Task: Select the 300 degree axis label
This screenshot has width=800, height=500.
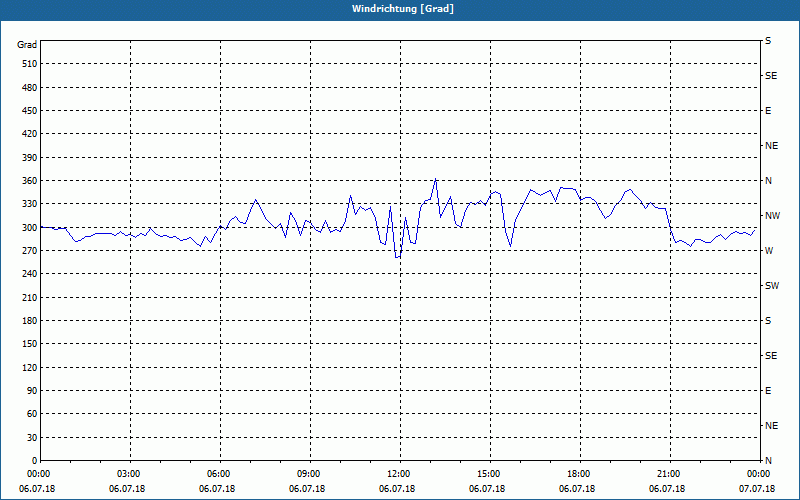Action: (x=30, y=228)
